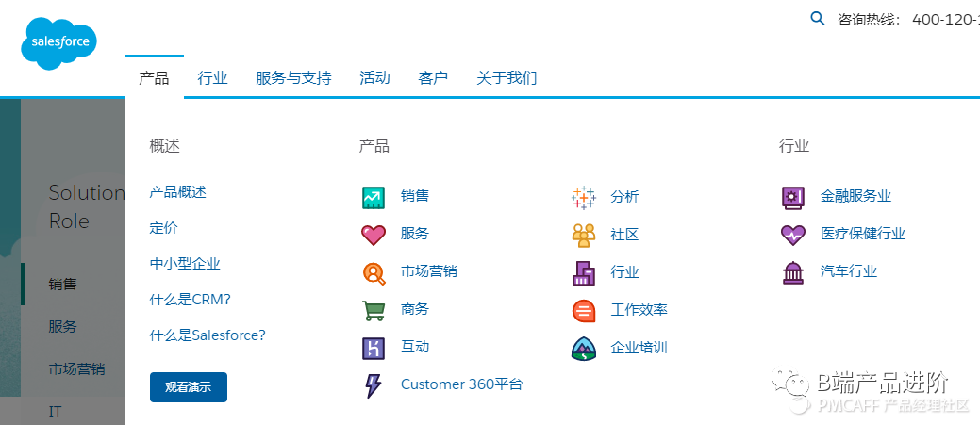Open the 什么是CRM? link
980x425 pixels.
[190, 299]
